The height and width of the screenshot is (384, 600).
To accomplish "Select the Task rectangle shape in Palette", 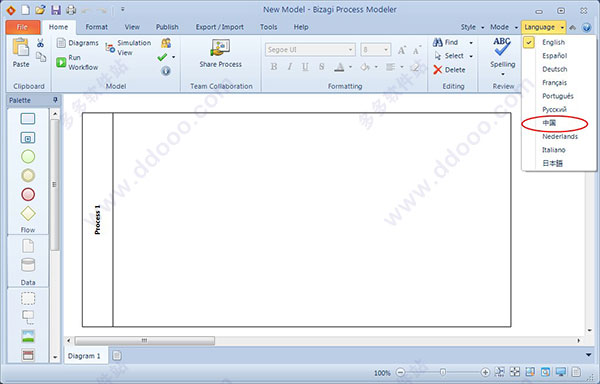I will pyautogui.click(x=28, y=119).
